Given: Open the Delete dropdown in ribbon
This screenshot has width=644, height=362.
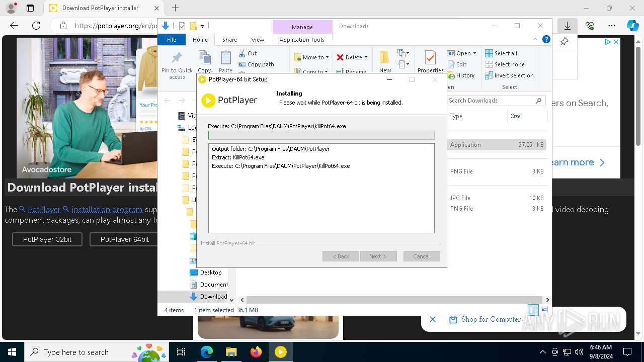Looking at the screenshot, I should [x=352, y=57].
